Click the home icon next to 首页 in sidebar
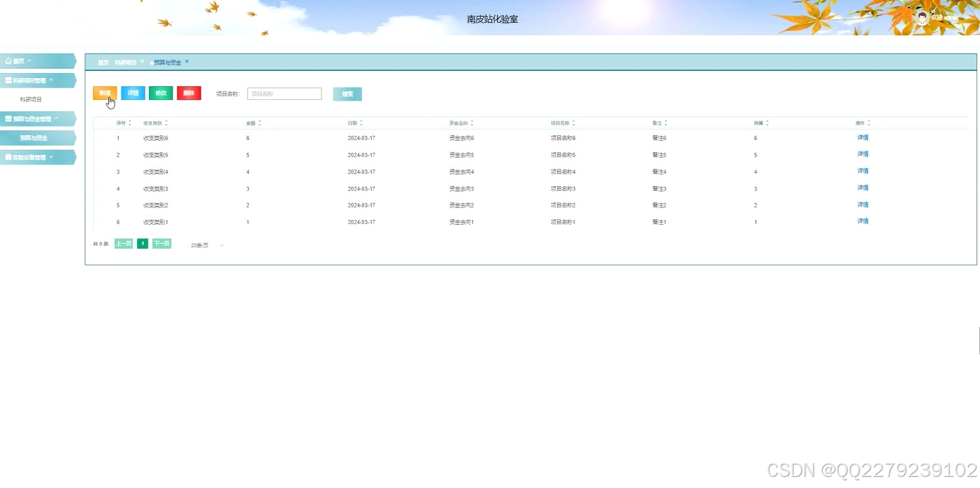980x488 pixels. tap(8, 61)
